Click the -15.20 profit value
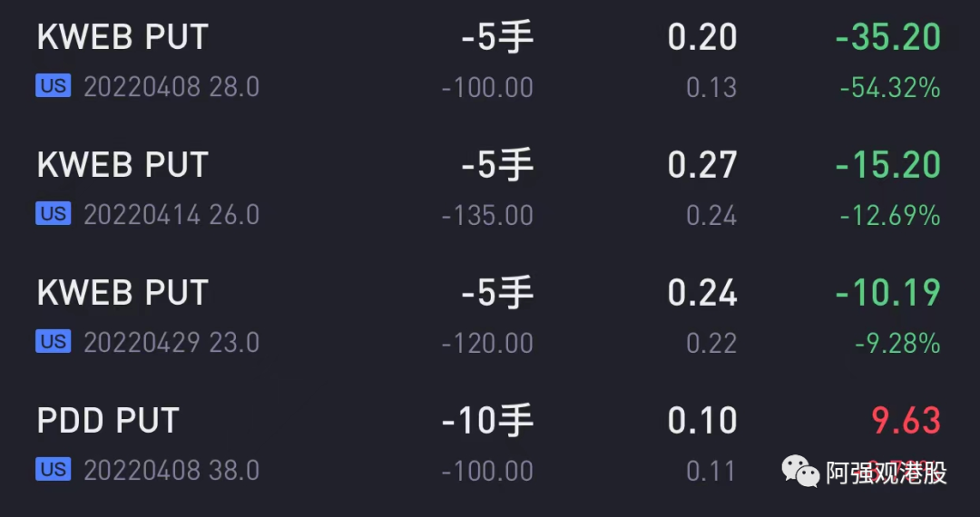This screenshot has height=517, width=980. point(888,165)
